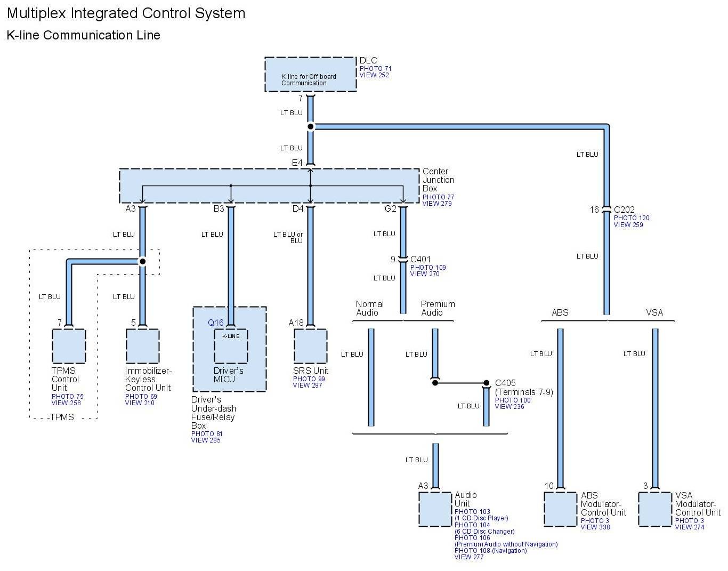Viewport: 728px width, 571px height.
Task: Click the blue Q16 terminal label
Action: point(216,323)
